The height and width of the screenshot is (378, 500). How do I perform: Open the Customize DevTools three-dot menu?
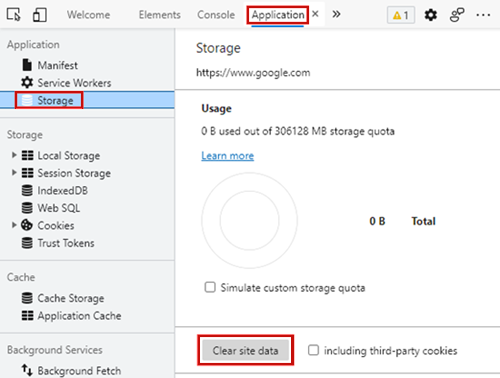483,15
